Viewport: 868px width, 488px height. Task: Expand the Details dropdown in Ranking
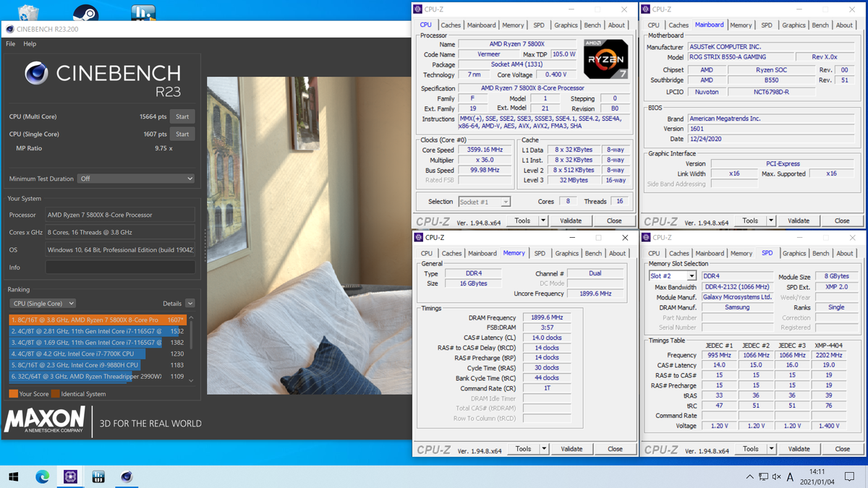(x=190, y=304)
